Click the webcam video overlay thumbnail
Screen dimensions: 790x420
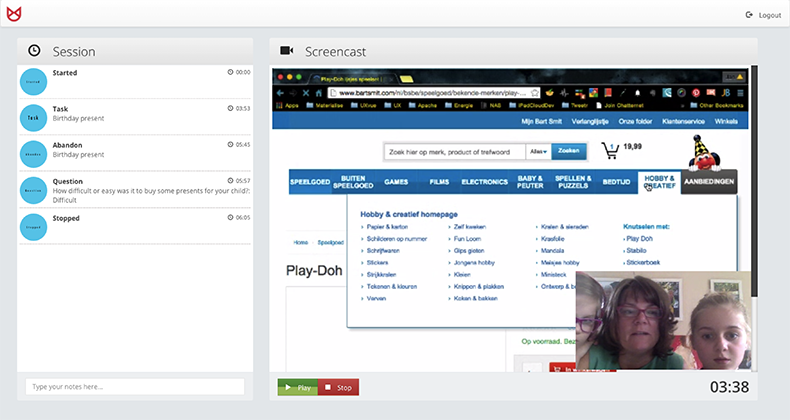pyautogui.click(x=664, y=320)
